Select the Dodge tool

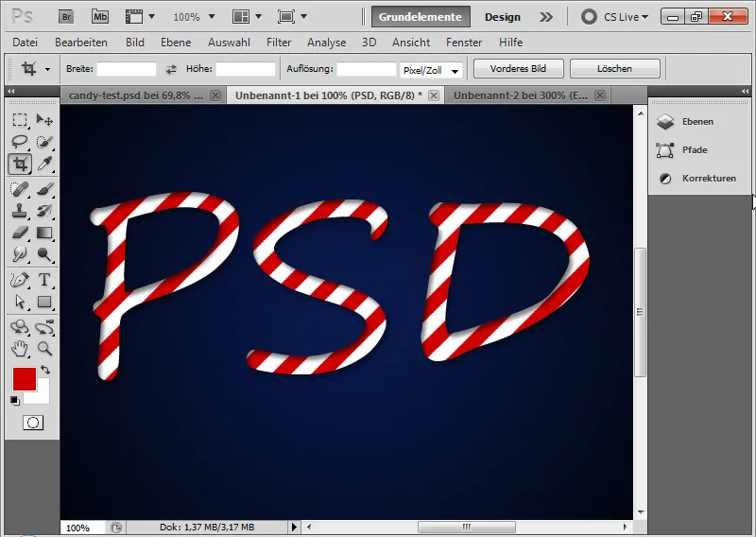44,254
